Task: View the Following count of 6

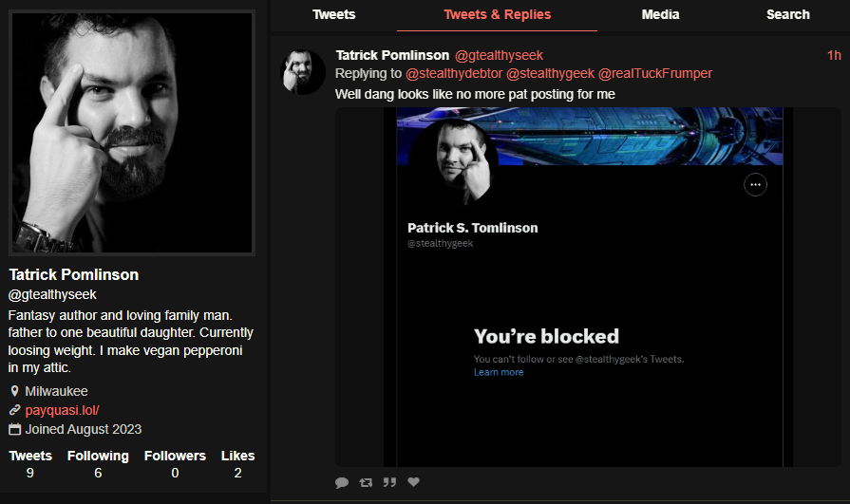Action: click(x=98, y=464)
